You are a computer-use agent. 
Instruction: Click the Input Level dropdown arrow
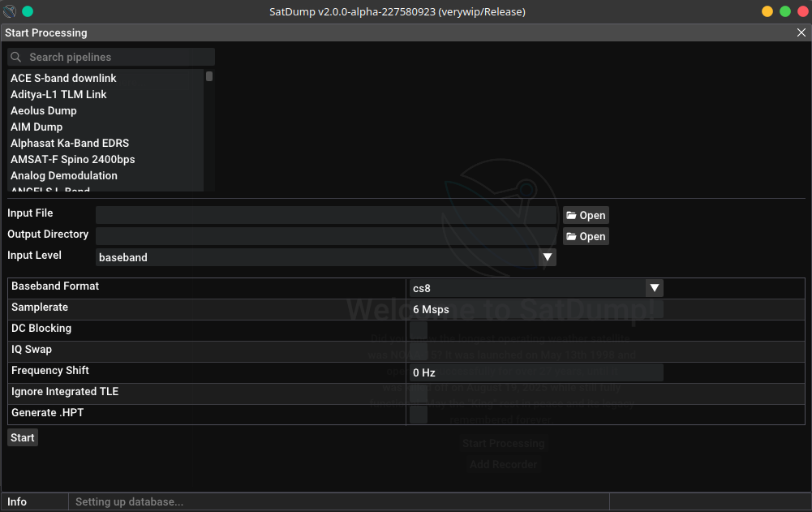coord(548,257)
